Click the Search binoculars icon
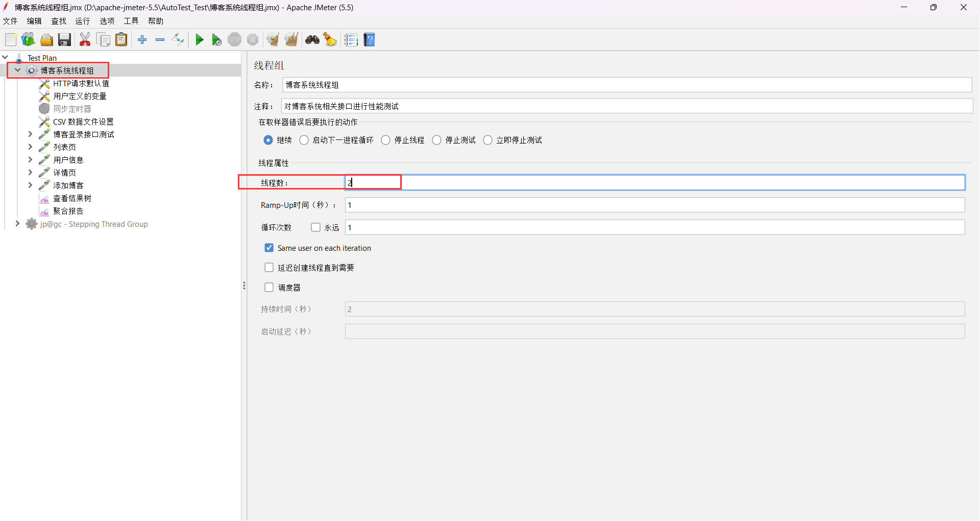980x521 pixels. click(x=312, y=40)
